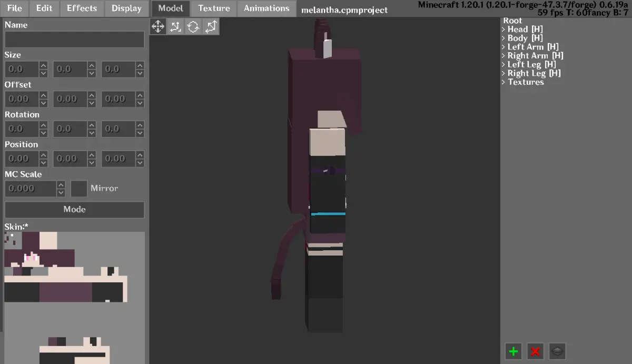Screen dimensions: 632x364
Task: Increase the Size X value with up arrow
Action: click(43, 65)
